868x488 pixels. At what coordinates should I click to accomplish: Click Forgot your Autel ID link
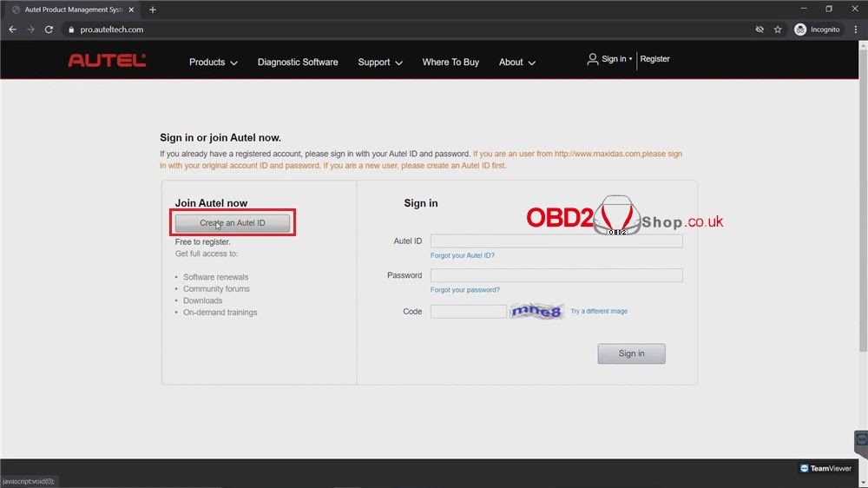tap(463, 255)
